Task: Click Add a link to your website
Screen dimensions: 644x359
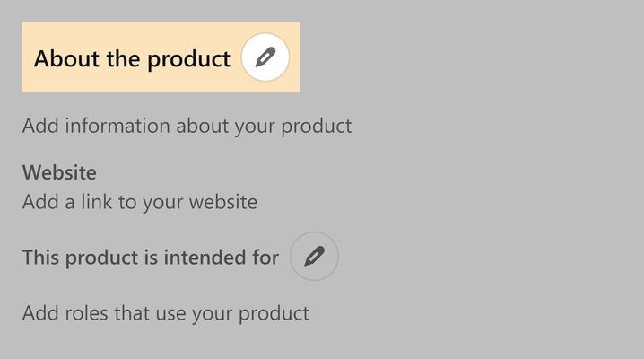Action: pos(140,202)
